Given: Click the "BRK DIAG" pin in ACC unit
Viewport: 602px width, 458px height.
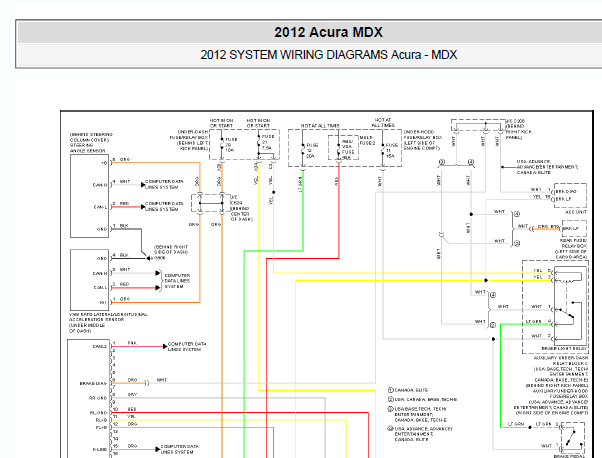Looking at the screenshot, I should point(566,191).
